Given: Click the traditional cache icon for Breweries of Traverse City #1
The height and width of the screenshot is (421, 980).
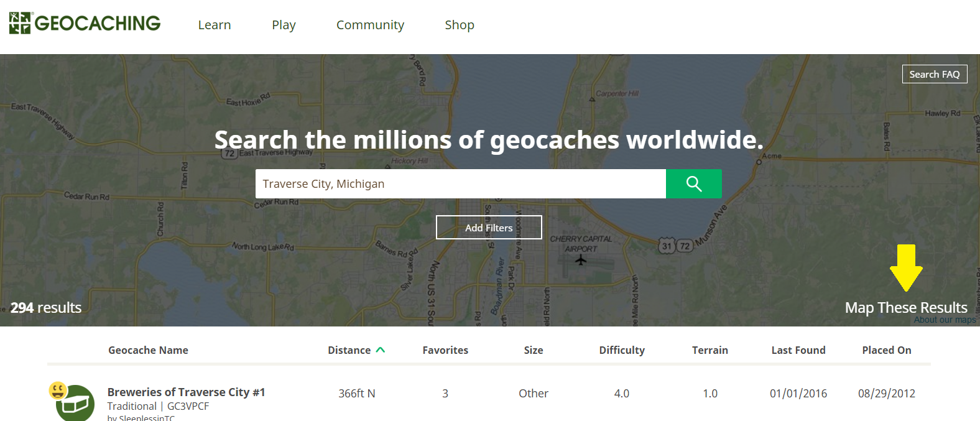Looking at the screenshot, I should (x=75, y=404).
